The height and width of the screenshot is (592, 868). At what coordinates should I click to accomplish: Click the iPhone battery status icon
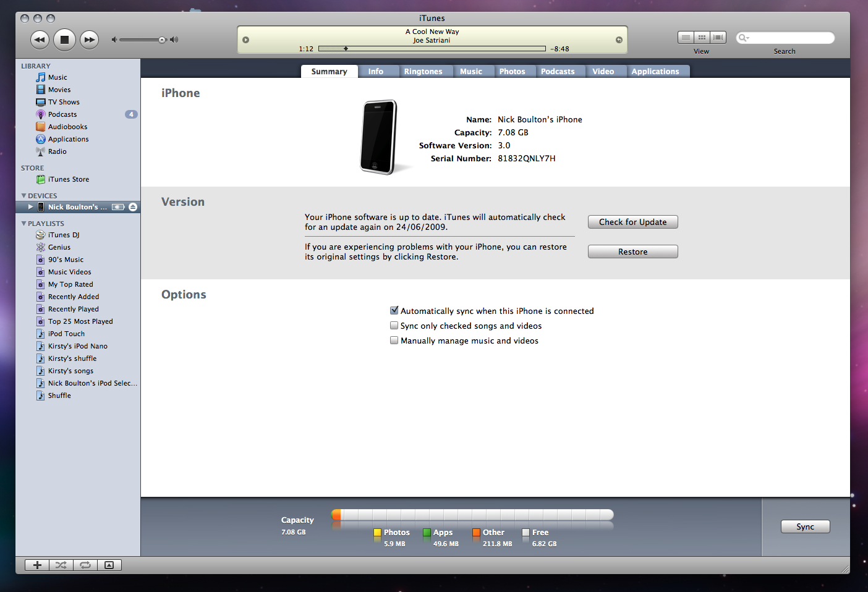(119, 207)
